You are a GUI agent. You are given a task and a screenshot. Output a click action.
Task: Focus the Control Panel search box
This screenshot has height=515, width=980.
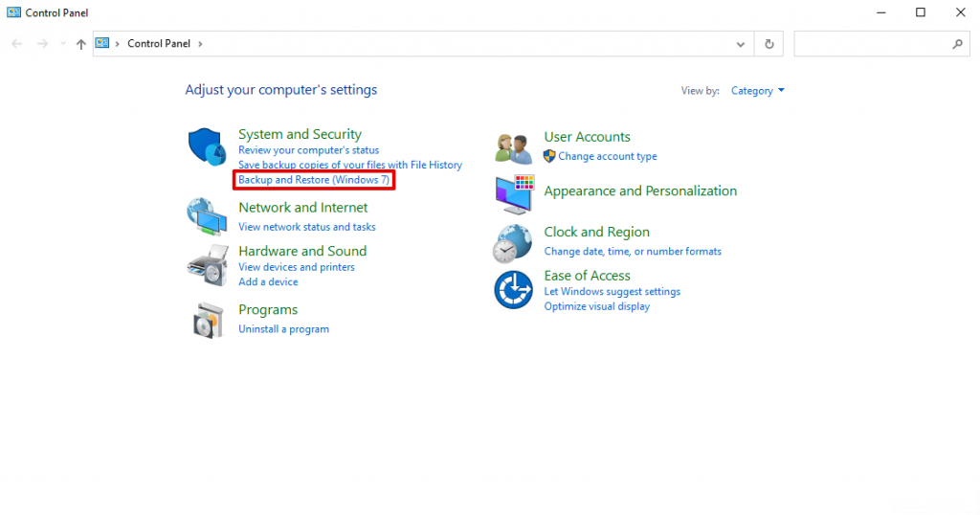coord(881,44)
